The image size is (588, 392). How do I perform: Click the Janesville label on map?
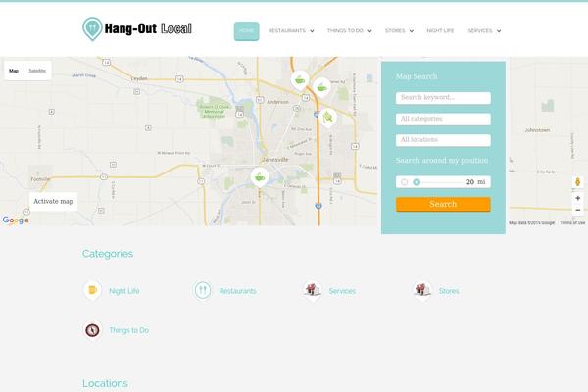point(275,160)
